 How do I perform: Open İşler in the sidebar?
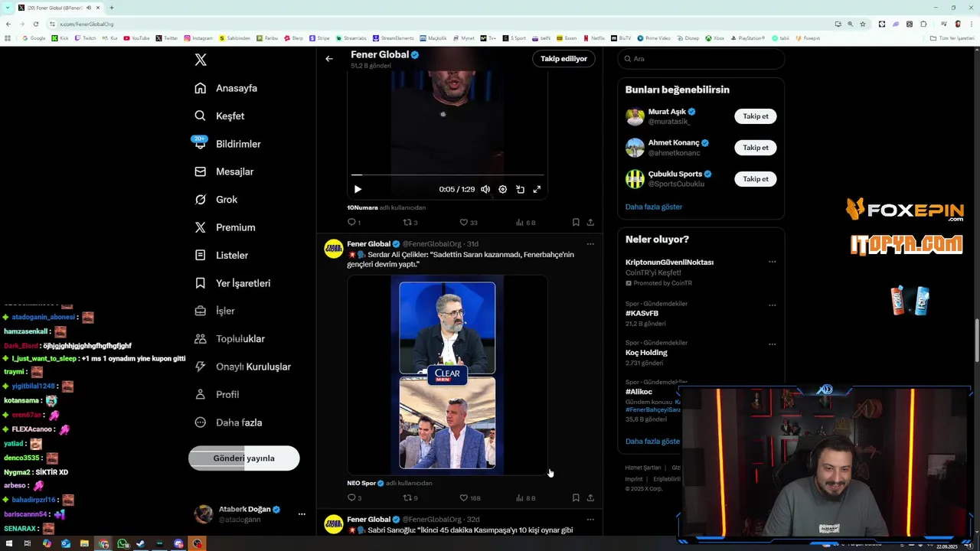click(214, 311)
